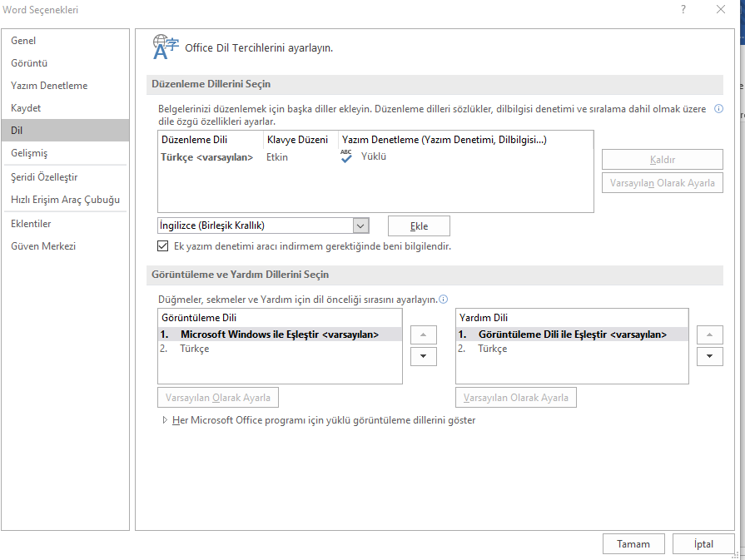745x560 pixels.
Task: Click the ABC proofing installed checkmark icon
Action: pos(346,156)
